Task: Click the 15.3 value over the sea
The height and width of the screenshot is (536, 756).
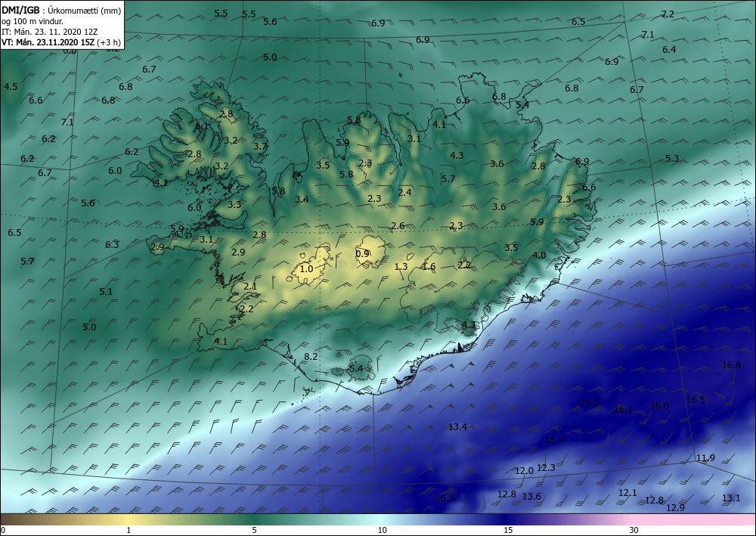Action: pos(590,403)
